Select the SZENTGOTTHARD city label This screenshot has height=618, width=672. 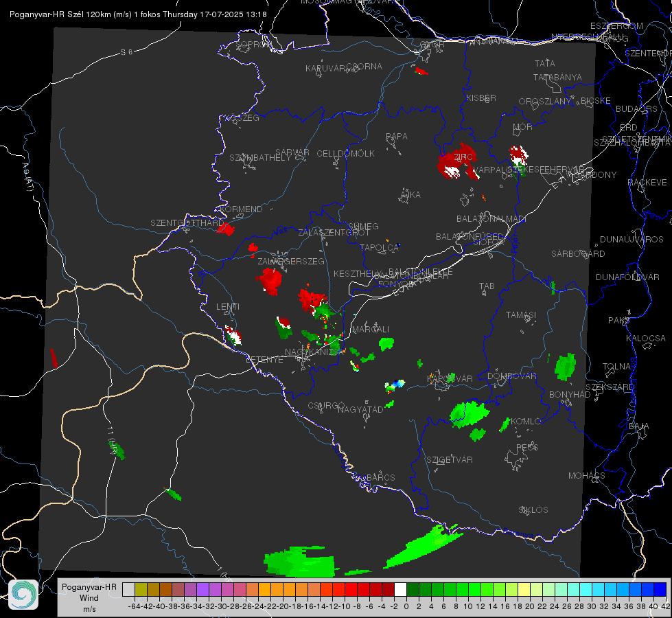click(x=187, y=223)
